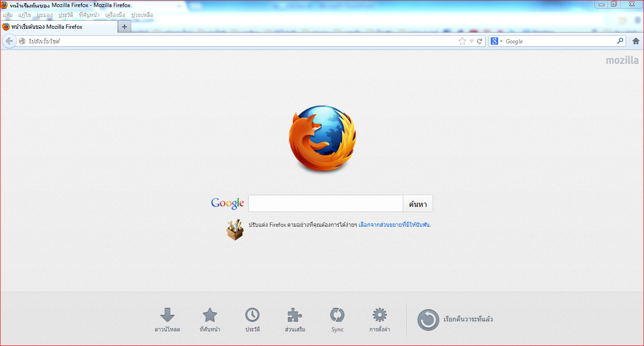Select the Mozilla Firefox start page tab

pyautogui.click(x=59, y=27)
